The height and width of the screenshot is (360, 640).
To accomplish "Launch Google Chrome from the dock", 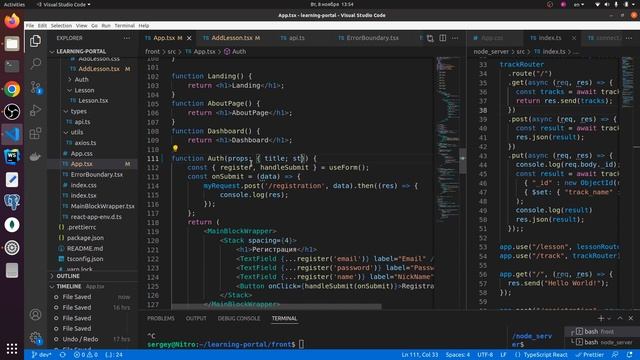I will (12, 89).
